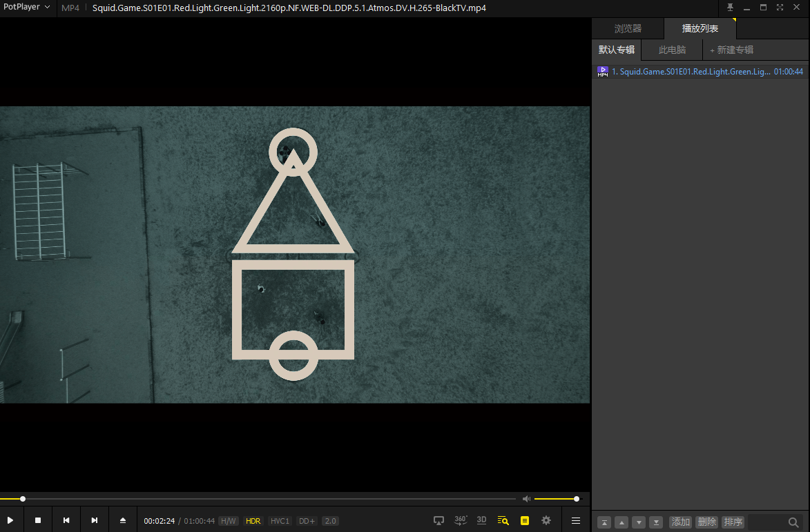Click the 添加 button
The height and width of the screenshot is (532, 810).
coord(680,522)
